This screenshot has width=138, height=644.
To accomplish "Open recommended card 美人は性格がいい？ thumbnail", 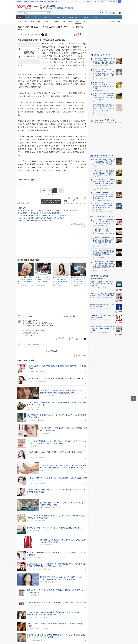I will click(x=61, y=269).
